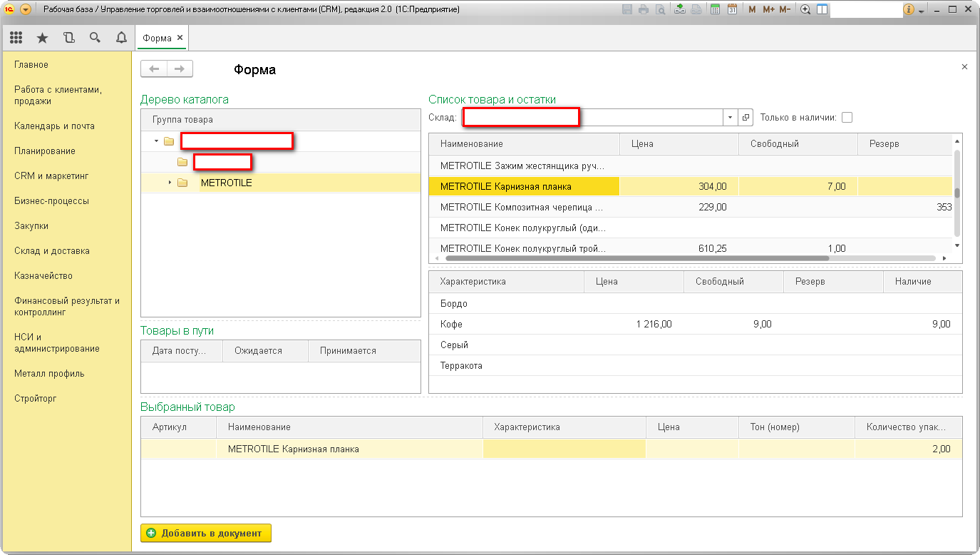Go to 'Закупки' section
The height and width of the screenshot is (555, 980).
point(31,226)
